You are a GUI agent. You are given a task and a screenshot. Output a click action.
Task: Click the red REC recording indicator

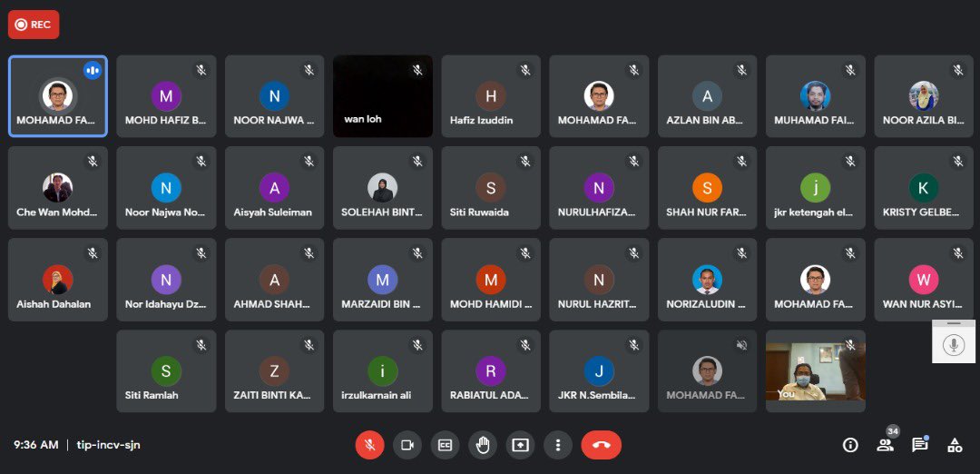pos(34,25)
